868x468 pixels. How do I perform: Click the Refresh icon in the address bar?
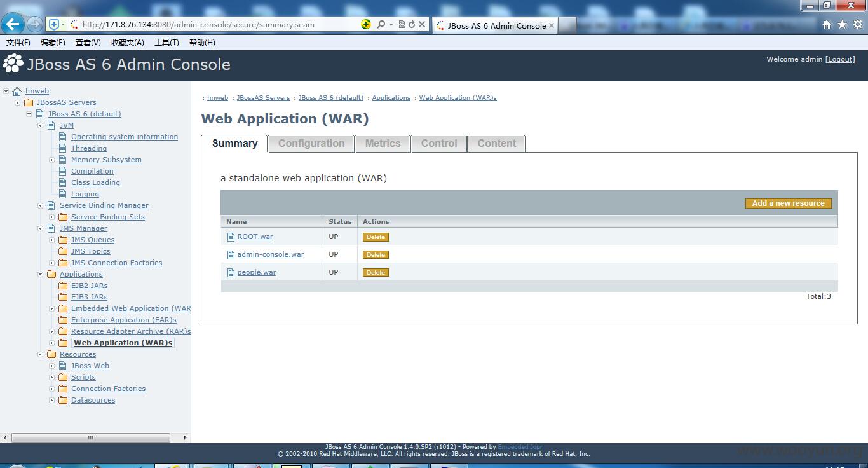click(411, 24)
